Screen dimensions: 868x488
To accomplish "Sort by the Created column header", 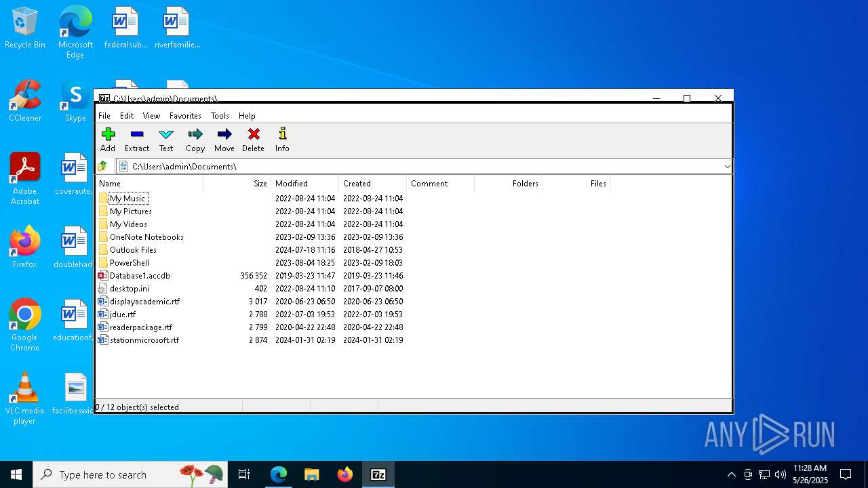I will click(x=372, y=184).
